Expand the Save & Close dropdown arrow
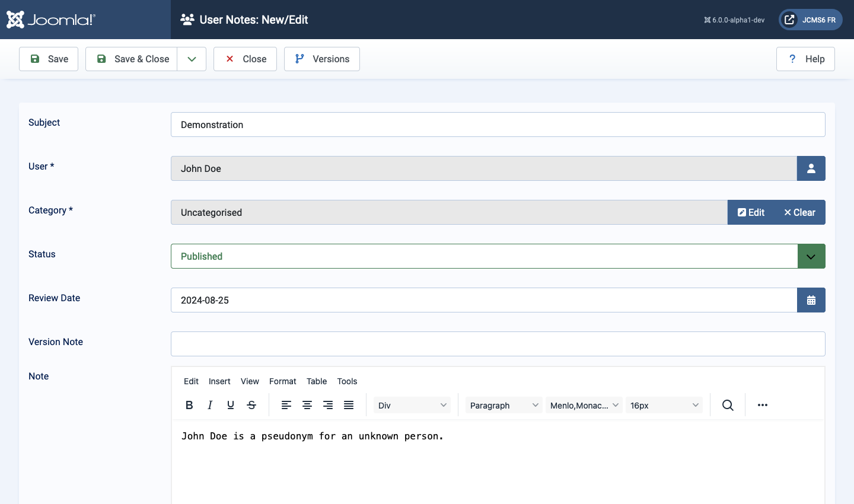The image size is (854, 504). (192, 59)
